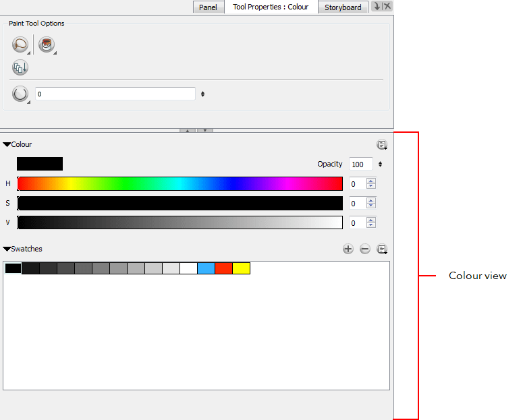
Task: Click the V numeric value field
Action: [358, 223]
